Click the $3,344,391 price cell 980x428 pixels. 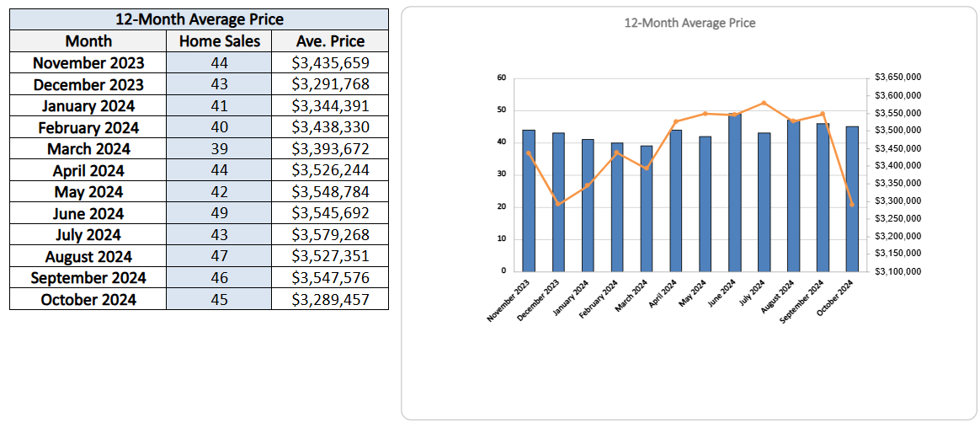(x=330, y=106)
